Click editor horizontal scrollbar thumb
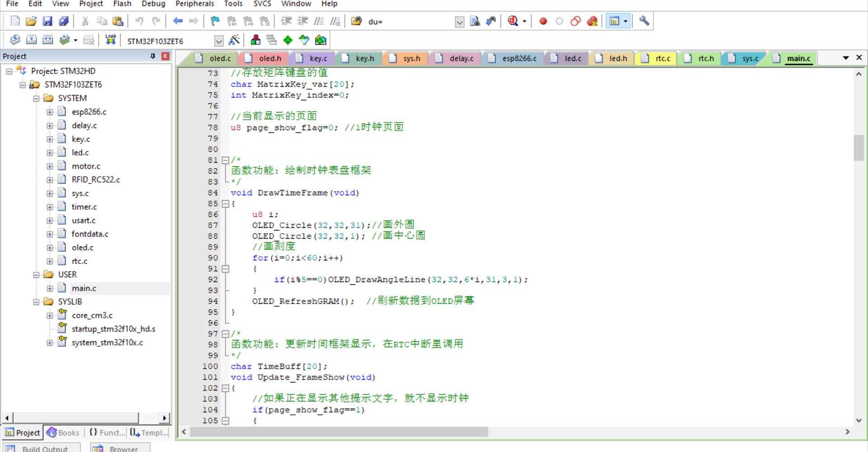This screenshot has width=868, height=452. (339, 432)
